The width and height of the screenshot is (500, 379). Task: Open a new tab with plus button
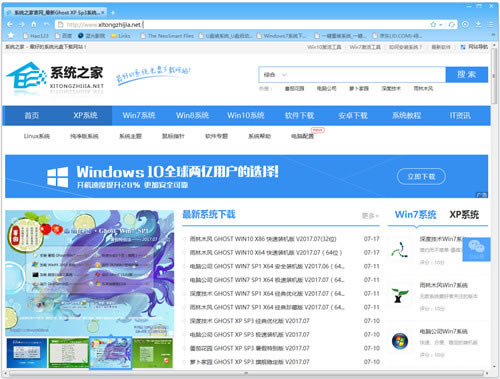(113, 13)
